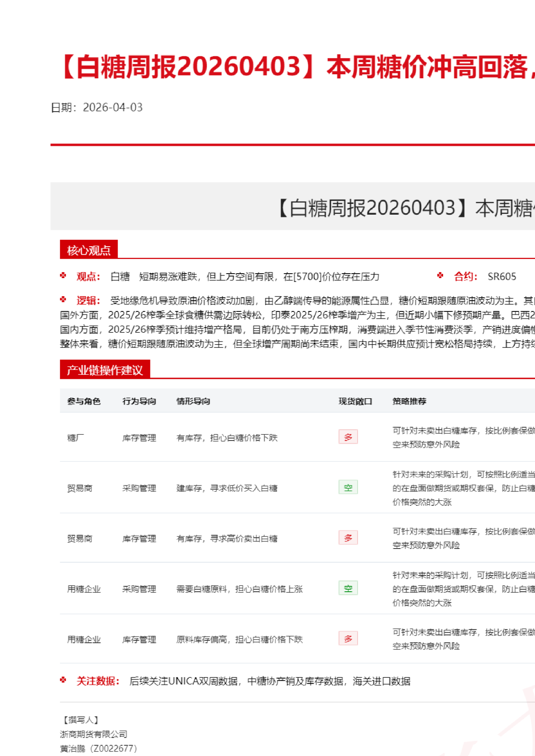Click the red bullet icon before 合约
Viewport: 535px width, 756px height.
point(440,276)
